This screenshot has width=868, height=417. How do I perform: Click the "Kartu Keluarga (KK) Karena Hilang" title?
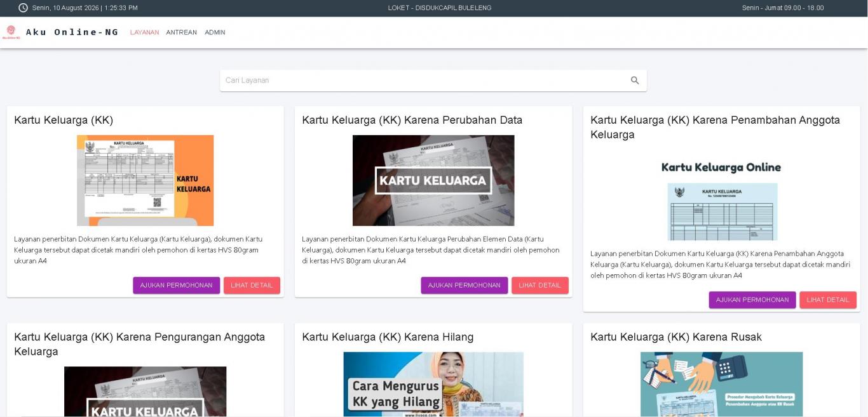pyautogui.click(x=388, y=337)
